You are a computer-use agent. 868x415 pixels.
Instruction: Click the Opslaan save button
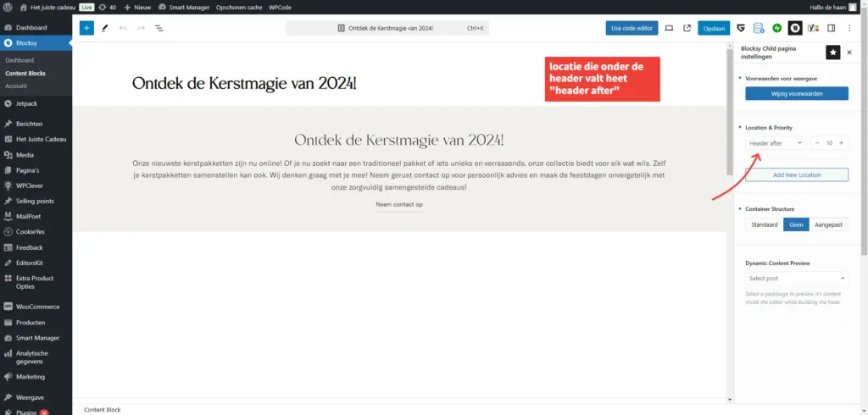tap(714, 28)
